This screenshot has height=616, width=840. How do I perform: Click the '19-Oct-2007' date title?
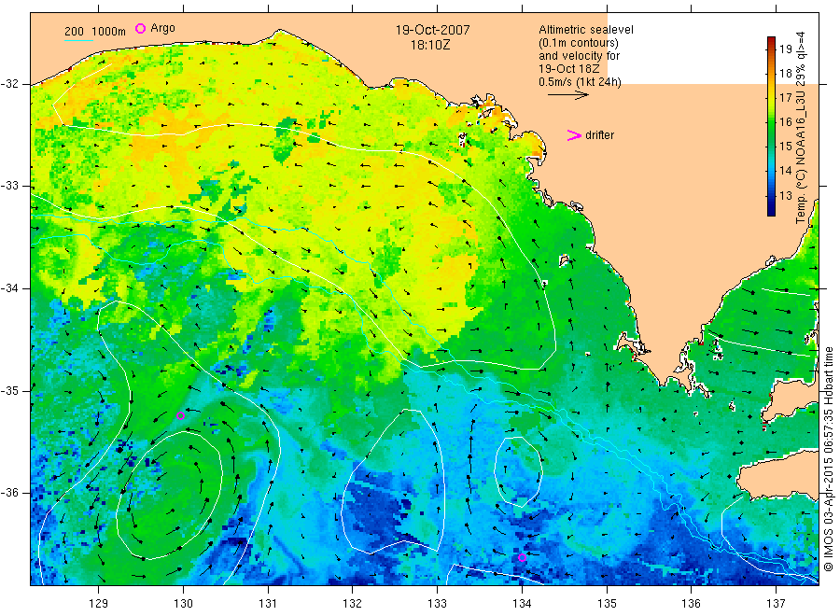tap(432, 30)
